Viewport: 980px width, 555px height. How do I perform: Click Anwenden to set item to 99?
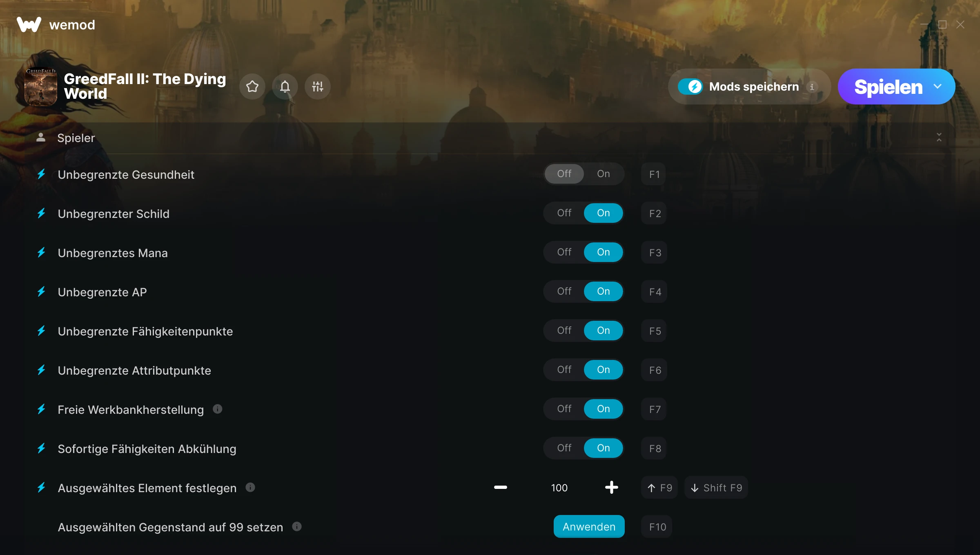[x=589, y=526]
